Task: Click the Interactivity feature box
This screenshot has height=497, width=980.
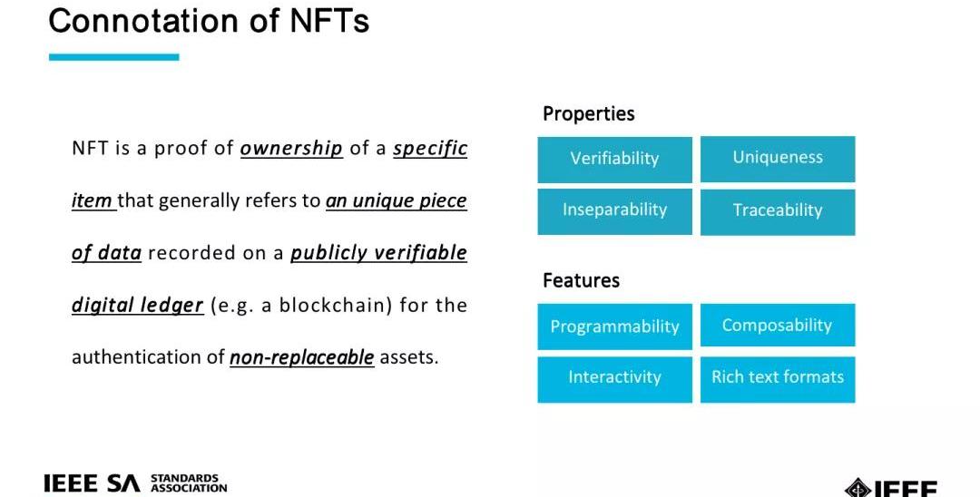Action: click(614, 380)
